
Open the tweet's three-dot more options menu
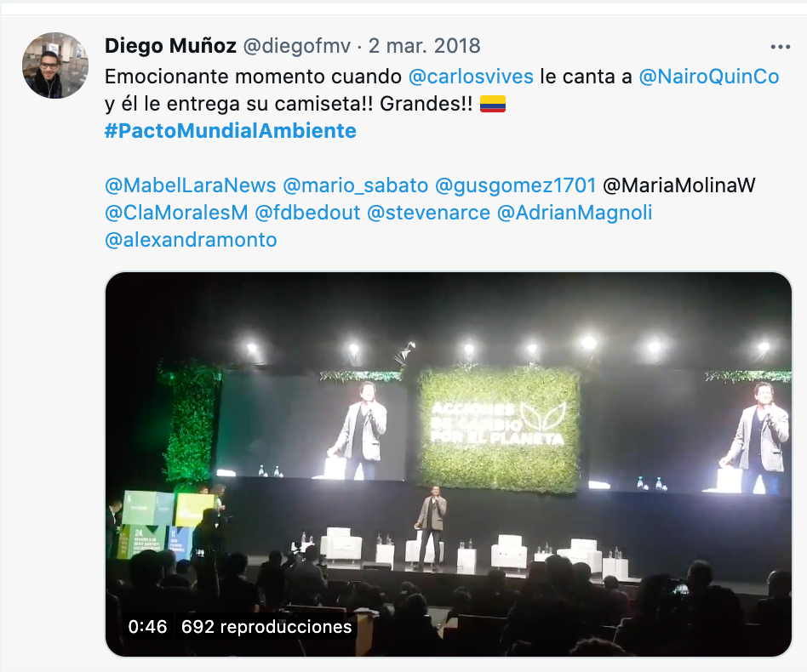pos(781,47)
